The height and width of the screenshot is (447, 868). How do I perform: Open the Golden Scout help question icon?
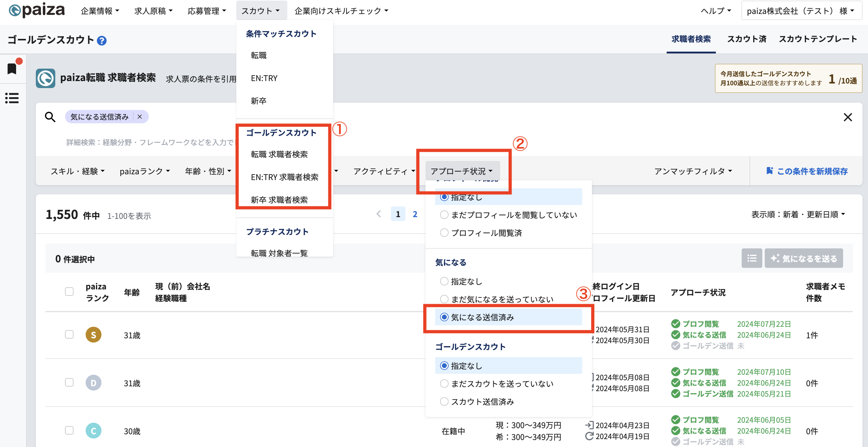pos(102,41)
